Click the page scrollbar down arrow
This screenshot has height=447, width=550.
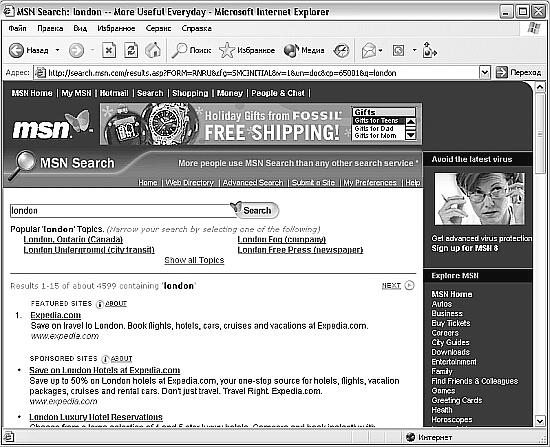pyautogui.click(x=540, y=421)
